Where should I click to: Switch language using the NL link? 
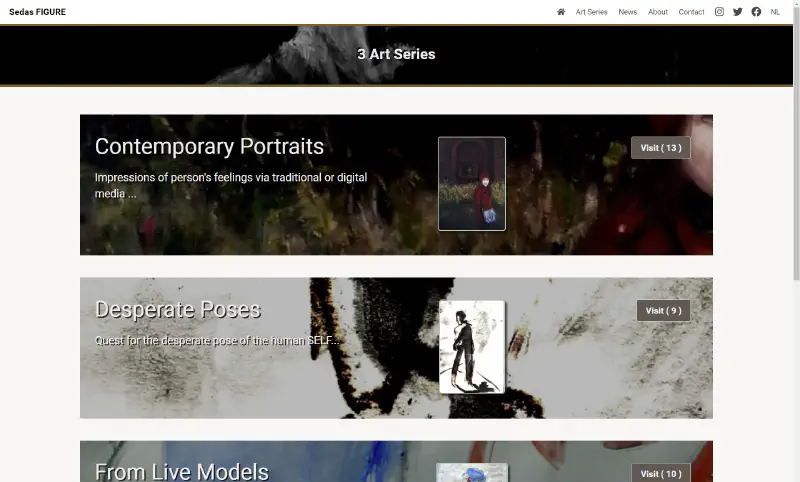tap(775, 12)
